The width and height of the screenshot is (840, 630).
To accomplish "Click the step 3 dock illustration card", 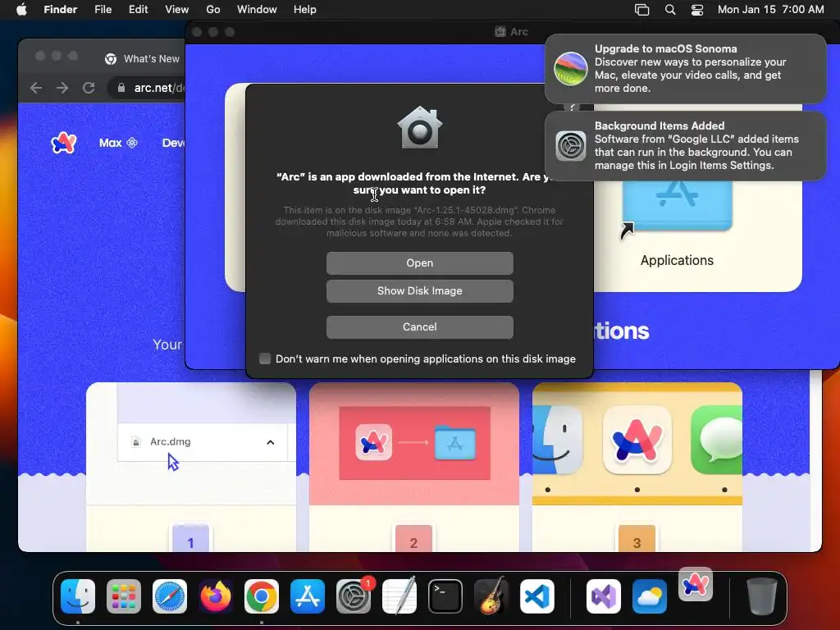I will pyautogui.click(x=637, y=467).
